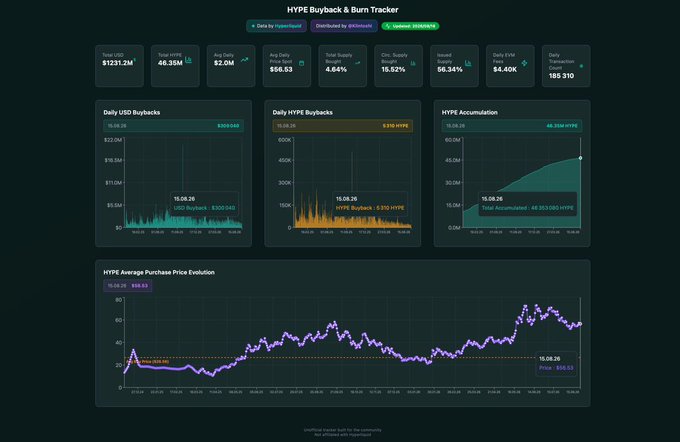Click the orange Avg Buy Price line label
Screen dimensions: 680x442
(x=147, y=361)
